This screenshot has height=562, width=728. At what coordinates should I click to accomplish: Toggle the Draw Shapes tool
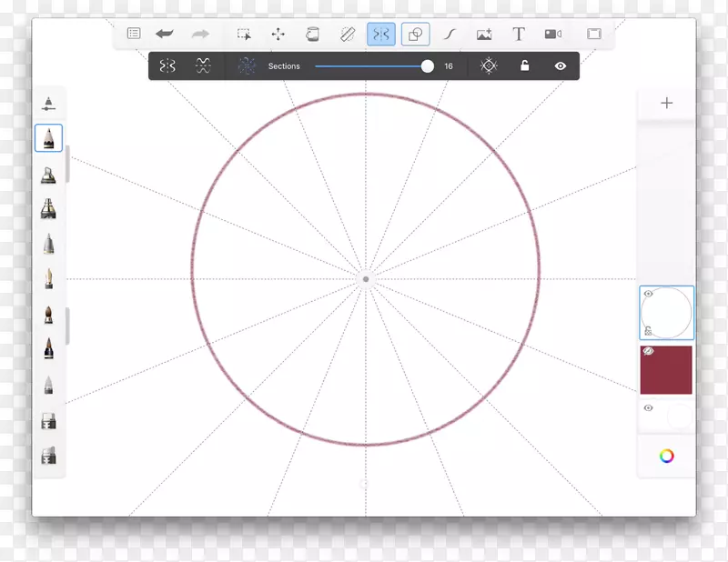pos(416,34)
